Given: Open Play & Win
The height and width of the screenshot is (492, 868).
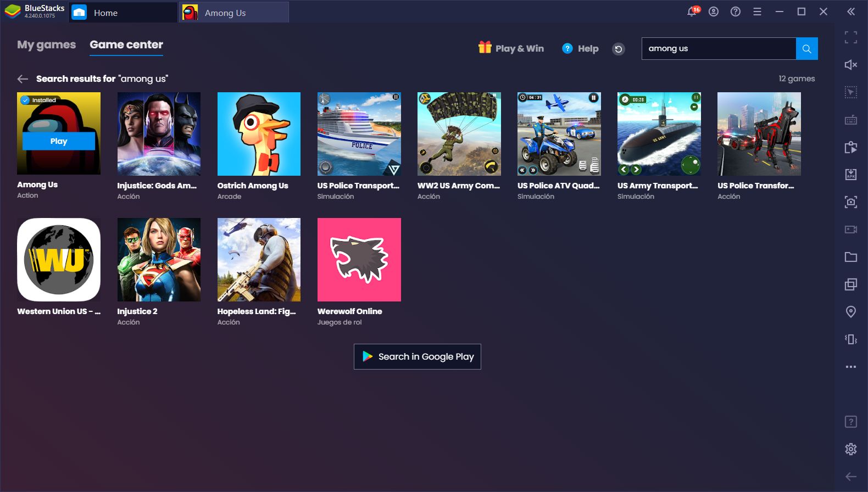Looking at the screenshot, I should (x=511, y=48).
